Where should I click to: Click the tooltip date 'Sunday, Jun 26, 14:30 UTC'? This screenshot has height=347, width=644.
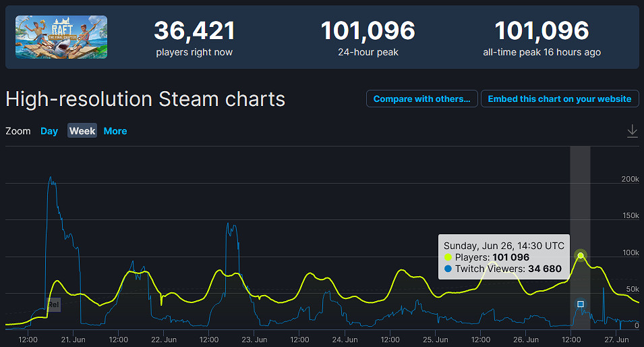tap(504, 245)
